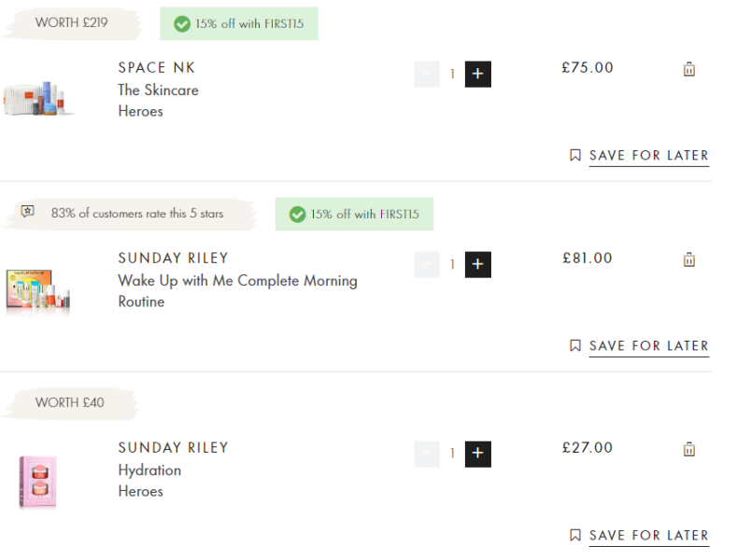This screenshot has height=560, width=736.
Task: Increase quantity of The Skincare Heroes
Action: pos(477,74)
